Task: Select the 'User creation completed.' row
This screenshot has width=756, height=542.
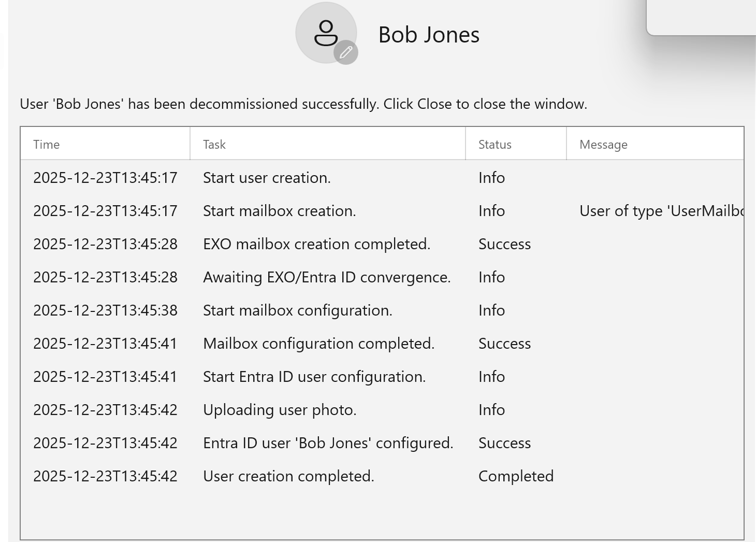Action: 289,476
